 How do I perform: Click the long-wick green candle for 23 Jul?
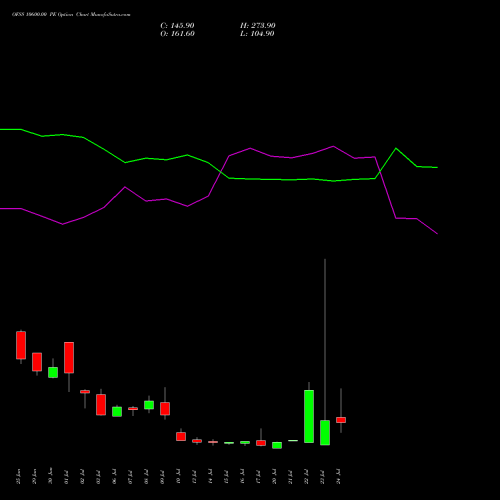325,432
